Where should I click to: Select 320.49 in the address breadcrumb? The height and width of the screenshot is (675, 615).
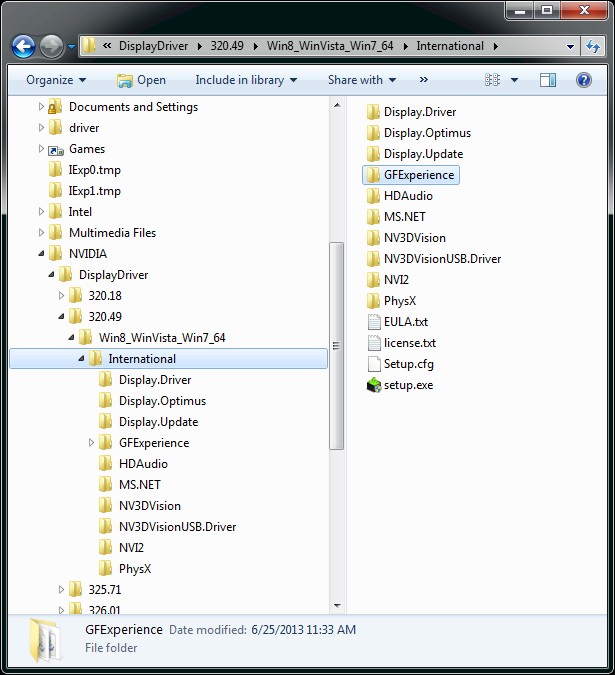[227, 46]
